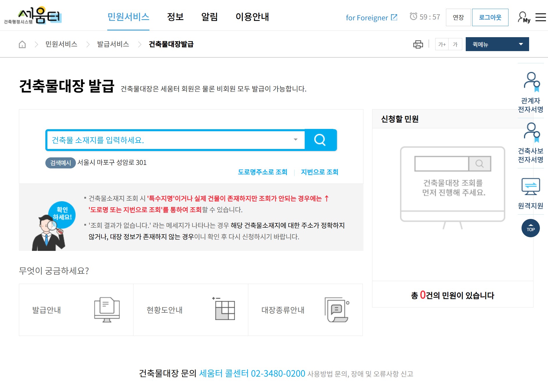548x392 pixels.
Task: Switch to the 정보 menu
Action: pyautogui.click(x=175, y=17)
